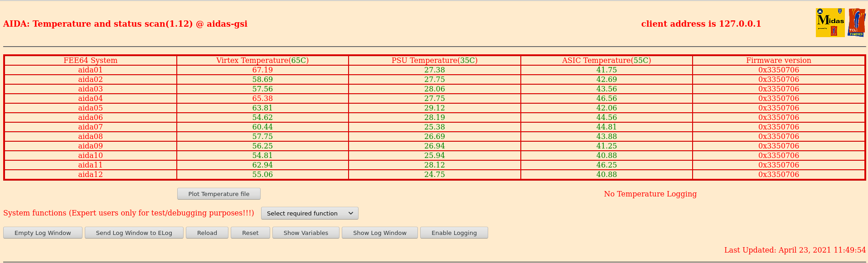Click ASIC temperature value 41.75
The image size is (868, 263).
[x=606, y=70]
